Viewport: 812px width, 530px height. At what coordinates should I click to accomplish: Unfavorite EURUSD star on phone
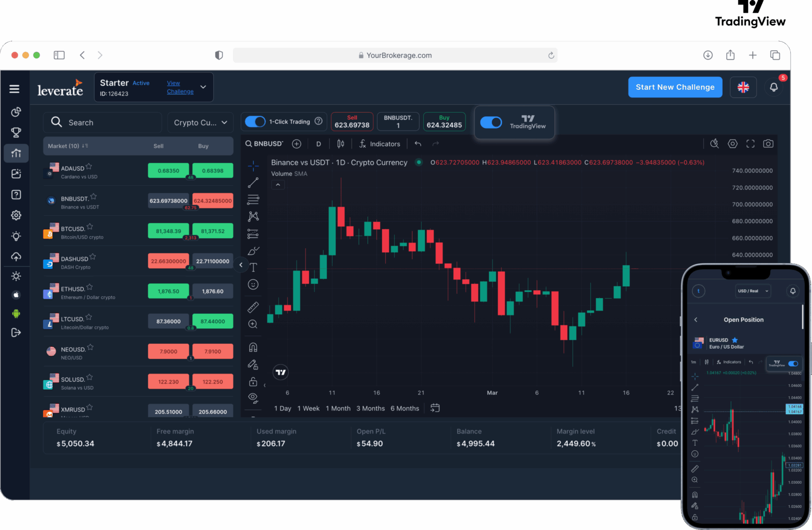[x=735, y=340]
